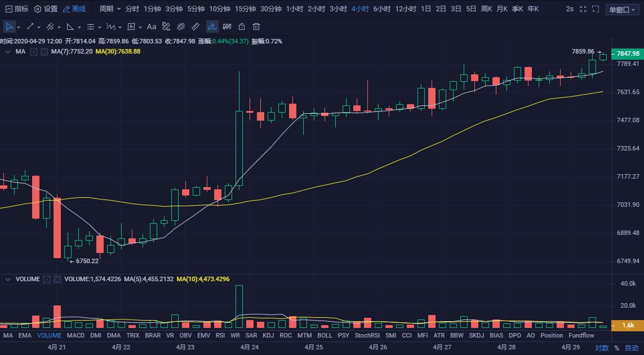The height and width of the screenshot is (355, 644).
Task: Toggle the 自动 auto scale option
Action: (x=632, y=348)
